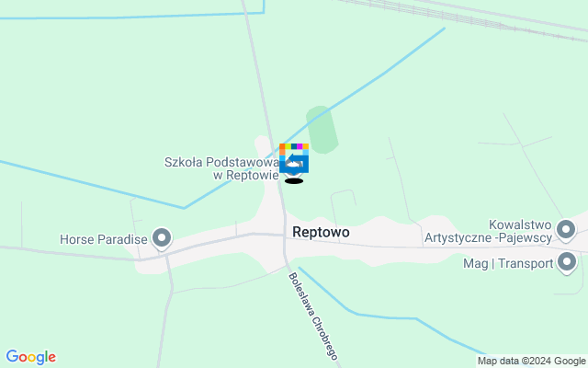Select the Bolesława Chrobrego street label
This screenshot has width=588, height=368.
pos(313,316)
